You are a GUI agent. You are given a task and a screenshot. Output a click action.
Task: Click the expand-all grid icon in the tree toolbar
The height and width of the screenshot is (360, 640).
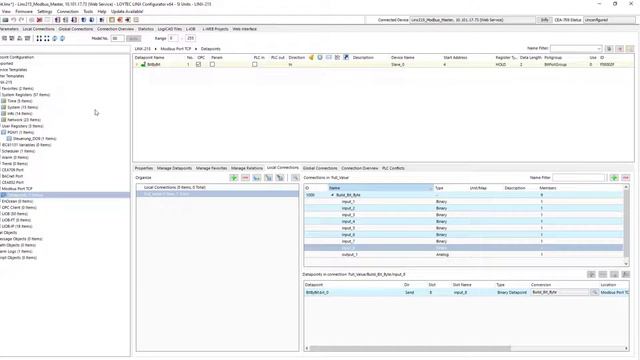39,38
